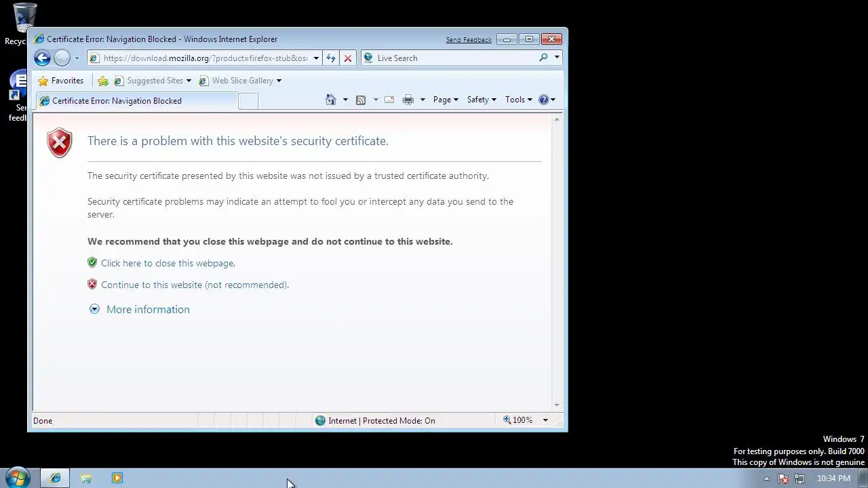Screen dimensions: 868x488
Task: Click the green shield close-page icon
Action: click(92, 262)
